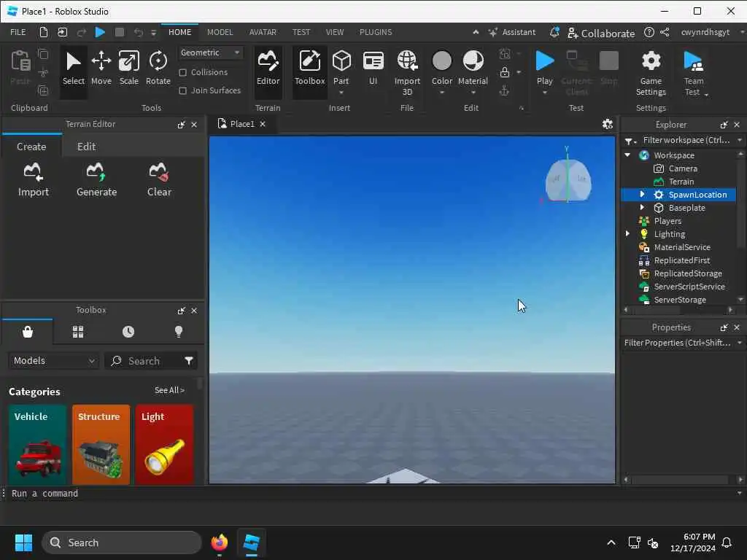
Task: Click quick access play button
Action: [100, 32]
